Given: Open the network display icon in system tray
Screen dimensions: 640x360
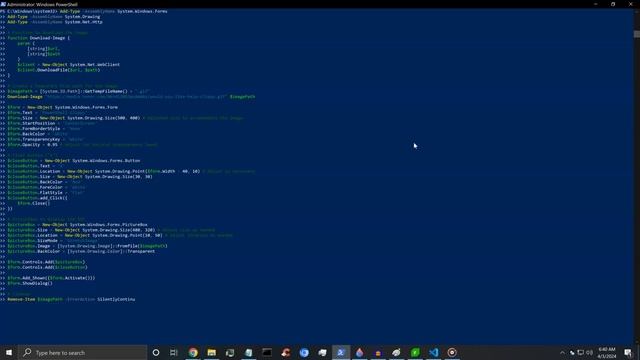Looking at the screenshot, I should (580, 353).
